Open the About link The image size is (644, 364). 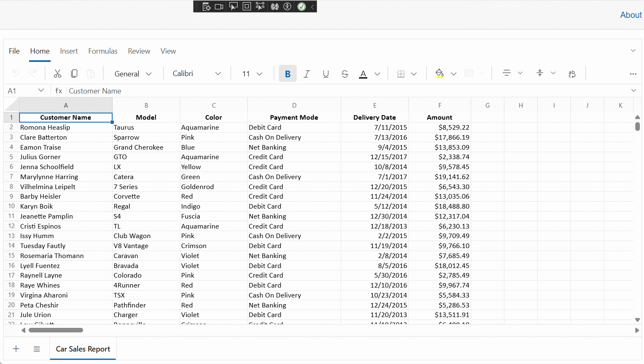(x=631, y=15)
